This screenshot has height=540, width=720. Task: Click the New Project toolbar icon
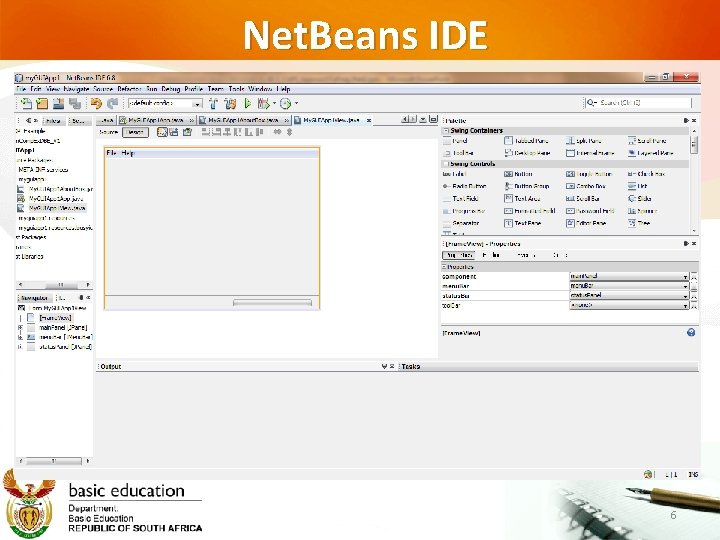42,103
